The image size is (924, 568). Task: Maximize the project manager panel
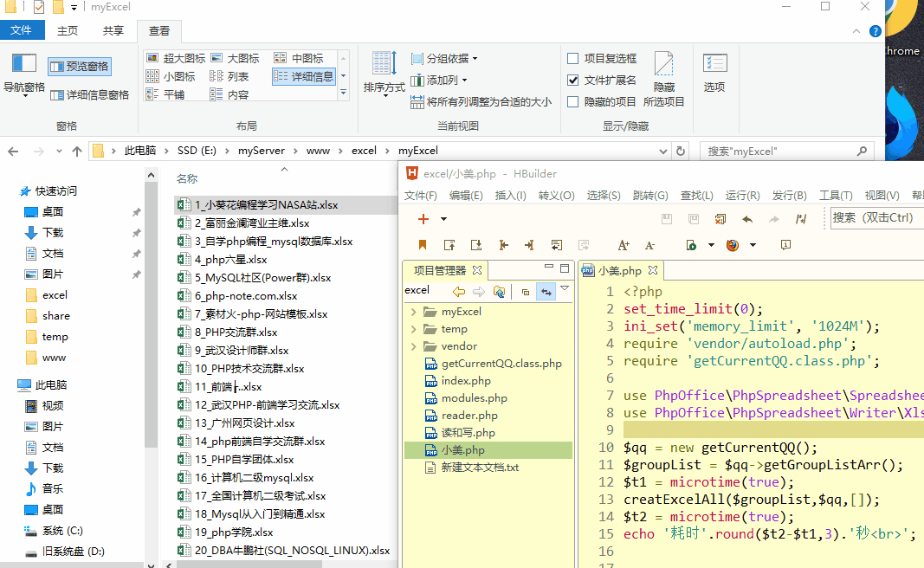(x=565, y=268)
